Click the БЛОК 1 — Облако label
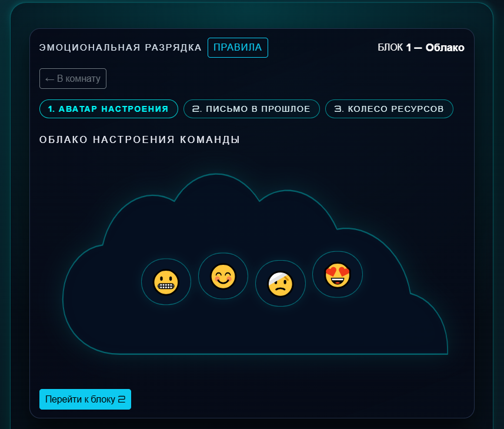 tap(421, 48)
